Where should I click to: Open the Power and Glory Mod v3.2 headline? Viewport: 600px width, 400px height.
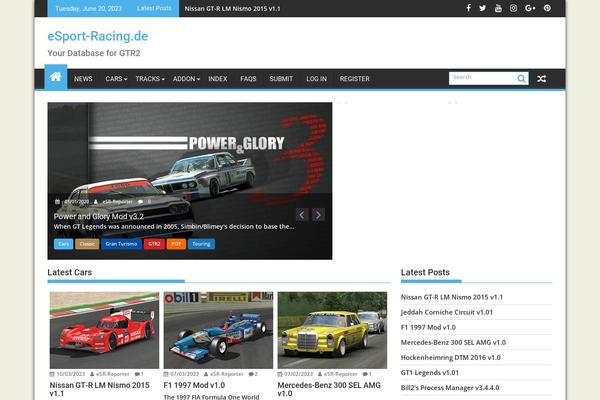pos(99,216)
